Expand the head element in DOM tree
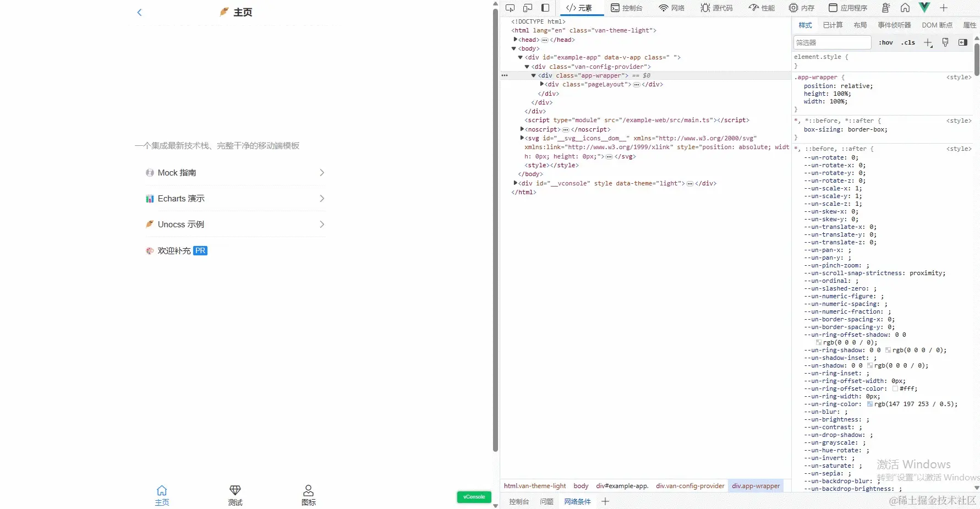The height and width of the screenshot is (509, 980). [x=516, y=39]
